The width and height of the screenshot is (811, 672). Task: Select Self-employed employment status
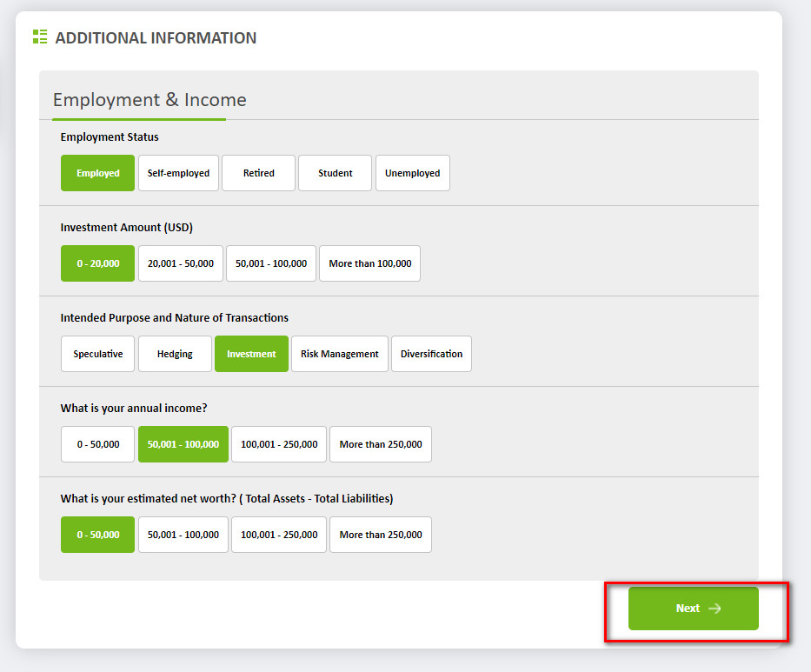pyautogui.click(x=178, y=173)
